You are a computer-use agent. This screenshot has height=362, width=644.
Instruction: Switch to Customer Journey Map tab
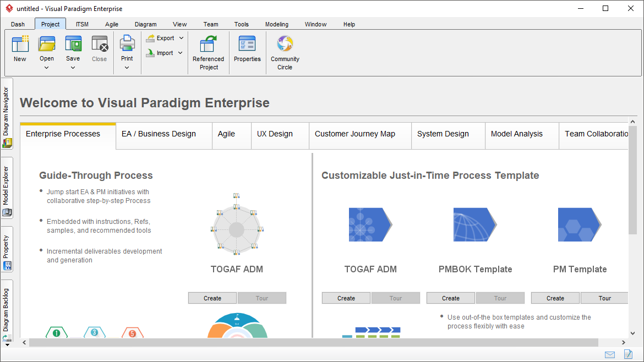[360, 136]
